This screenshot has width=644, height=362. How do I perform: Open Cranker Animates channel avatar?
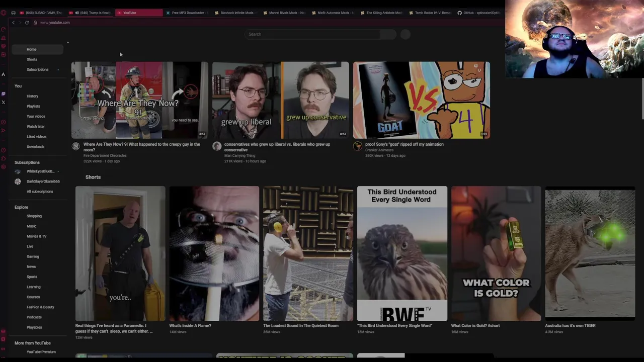[x=358, y=146]
